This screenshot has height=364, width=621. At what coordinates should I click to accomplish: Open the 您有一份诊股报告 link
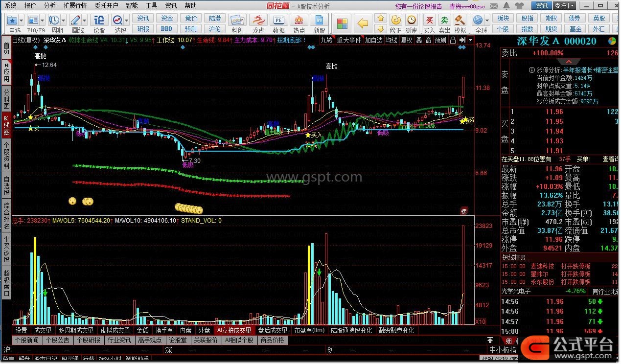click(x=418, y=6)
